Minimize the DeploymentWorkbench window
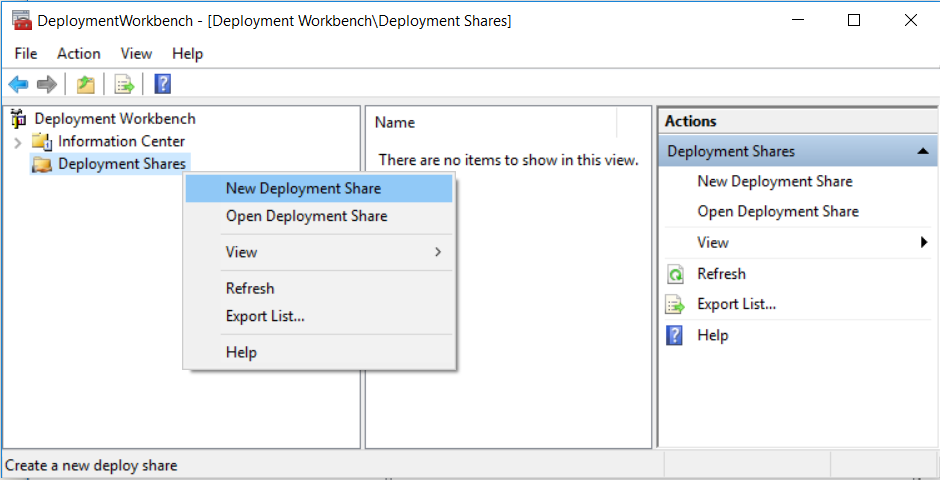Viewport: 940px width, 480px height. point(798,20)
